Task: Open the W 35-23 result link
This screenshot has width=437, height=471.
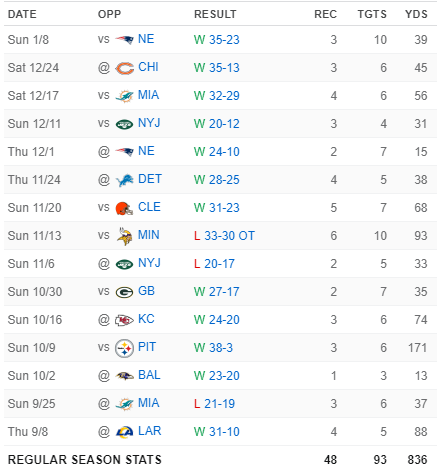Action: pyautogui.click(x=217, y=40)
